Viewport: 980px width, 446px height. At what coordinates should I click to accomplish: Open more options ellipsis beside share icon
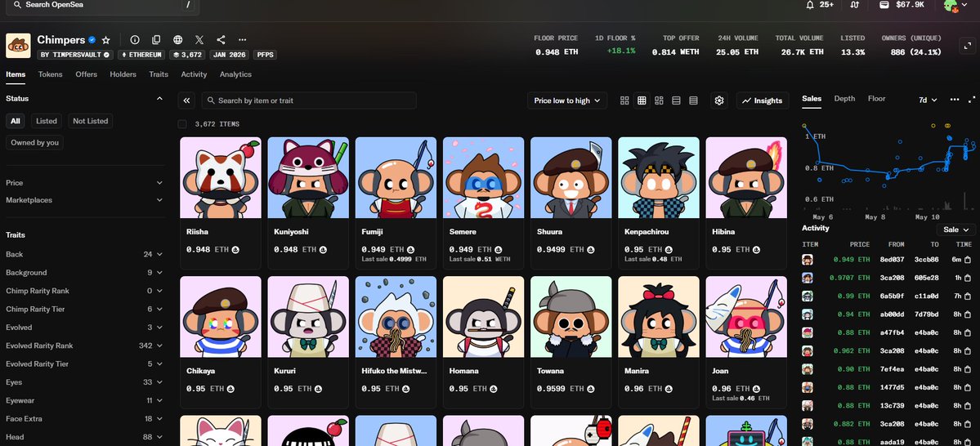pyautogui.click(x=243, y=40)
